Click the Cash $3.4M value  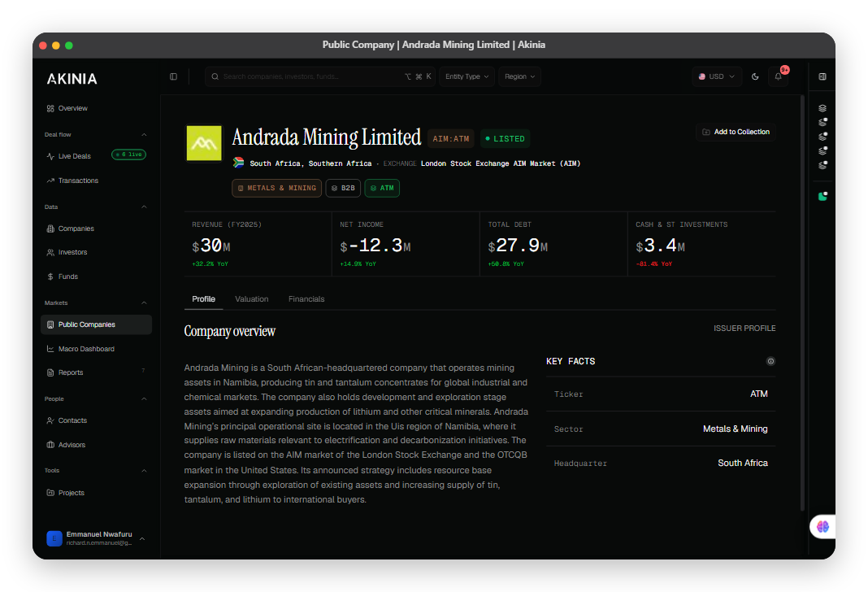coord(661,246)
